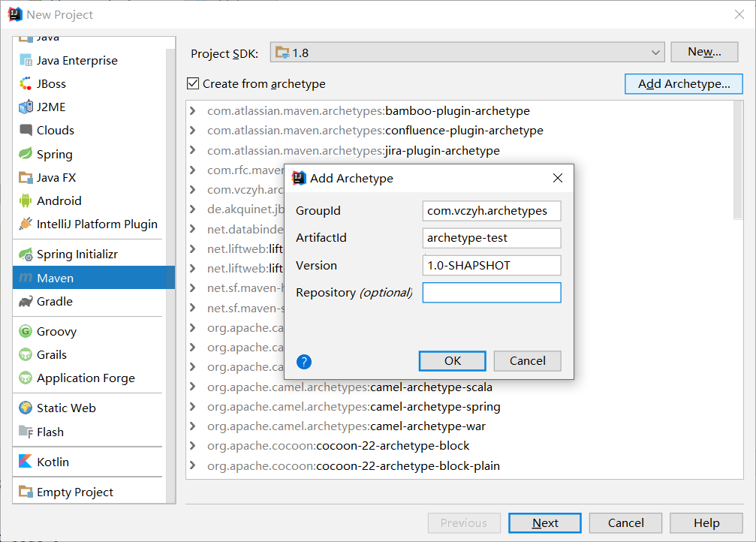Click the Java Enterprise icon in sidebar
The height and width of the screenshot is (542, 756).
(26, 60)
